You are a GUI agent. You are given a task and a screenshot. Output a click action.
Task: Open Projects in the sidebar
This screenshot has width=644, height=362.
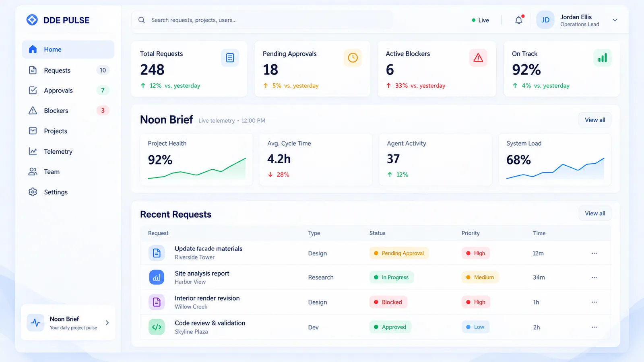68,131
